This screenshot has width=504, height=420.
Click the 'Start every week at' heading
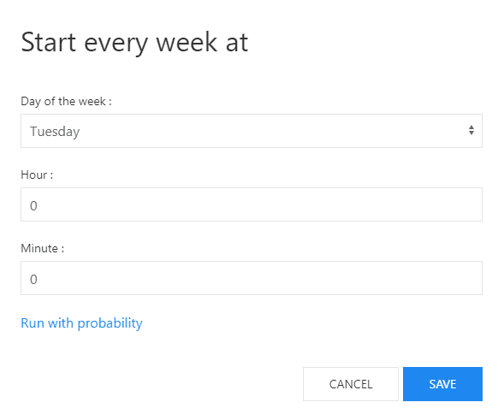coord(134,43)
